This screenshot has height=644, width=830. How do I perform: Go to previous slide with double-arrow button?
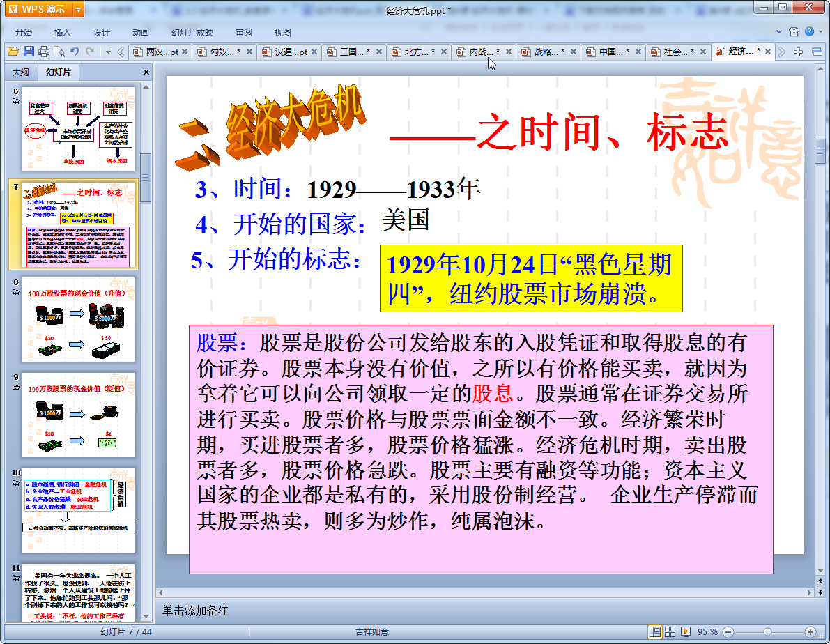tap(820, 581)
